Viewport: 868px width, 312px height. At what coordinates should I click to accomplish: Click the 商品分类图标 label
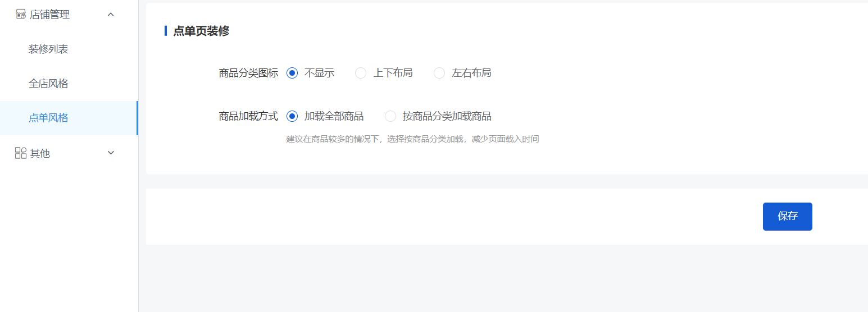pyautogui.click(x=248, y=73)
